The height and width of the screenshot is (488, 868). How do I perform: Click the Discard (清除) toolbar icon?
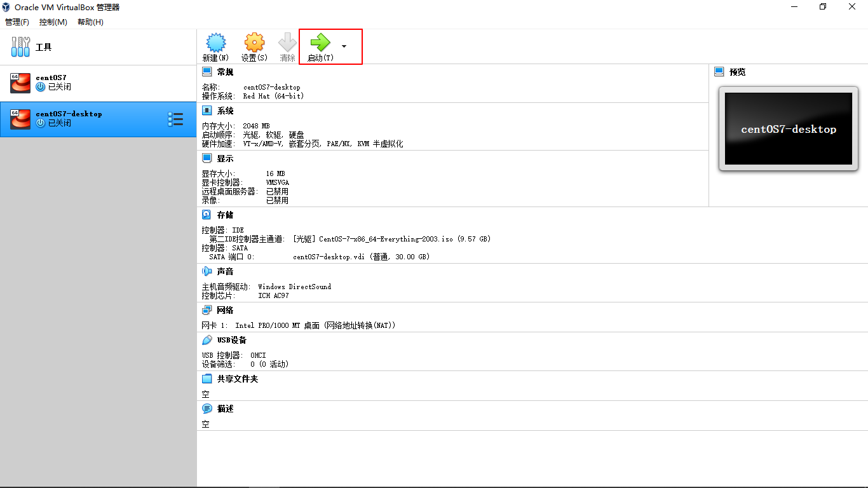287,43
